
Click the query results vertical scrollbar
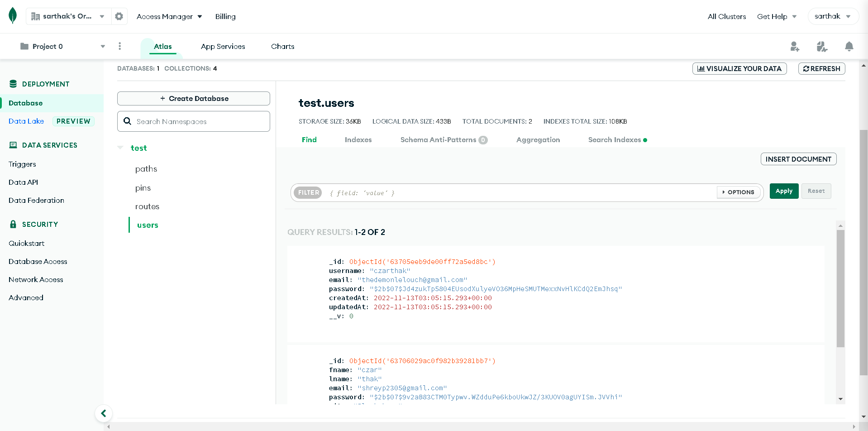(840, 288)
